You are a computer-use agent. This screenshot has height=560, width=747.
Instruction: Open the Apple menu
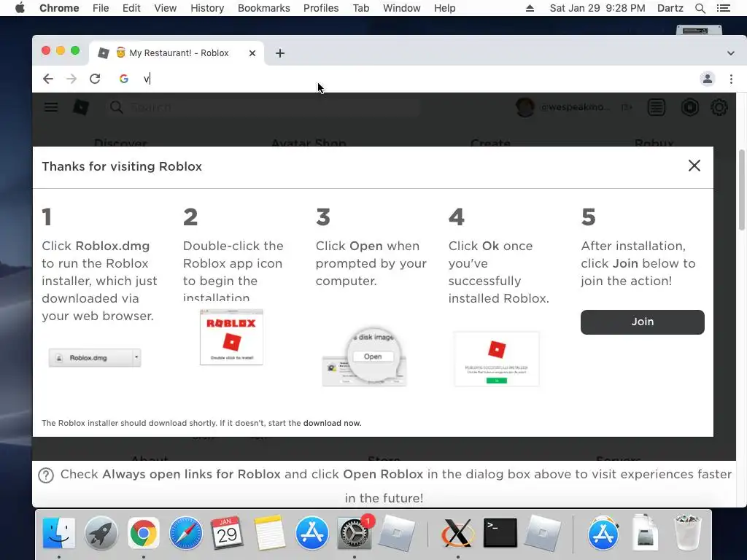click(x=20, y=8)
